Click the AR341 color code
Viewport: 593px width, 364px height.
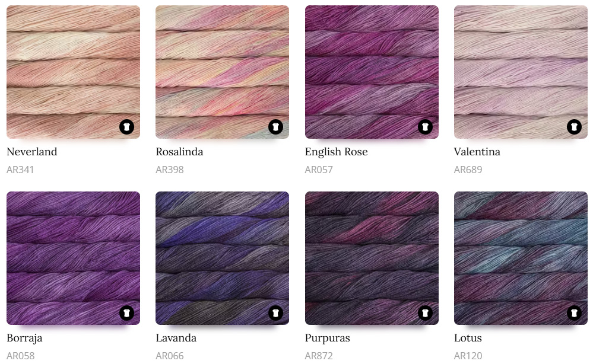coord(20,170)
